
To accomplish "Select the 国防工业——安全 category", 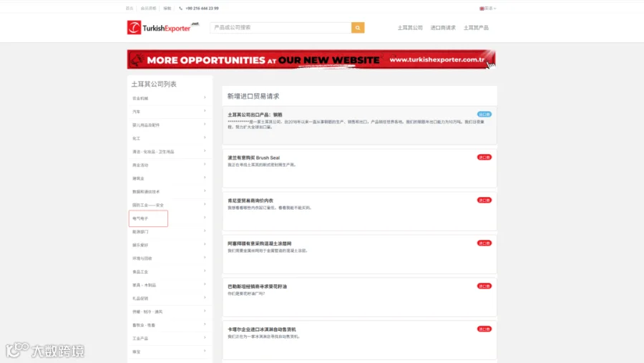I will pos(148,205).
